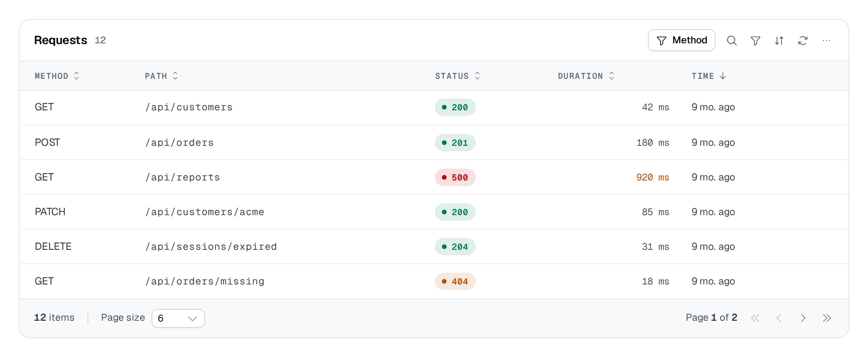The width and height of the screenshot is (868, 357).
Task: Click the 500 status badge
Action: pos(455,177)
